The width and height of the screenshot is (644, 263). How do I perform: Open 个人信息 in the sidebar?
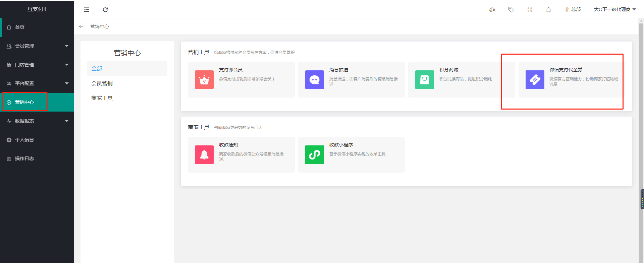[x=37, y=140]
